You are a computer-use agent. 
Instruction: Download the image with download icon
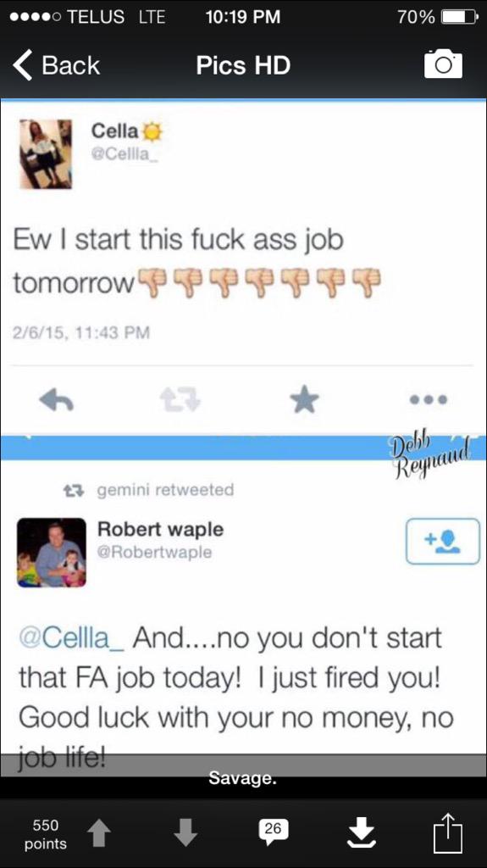tap(362, 833)
